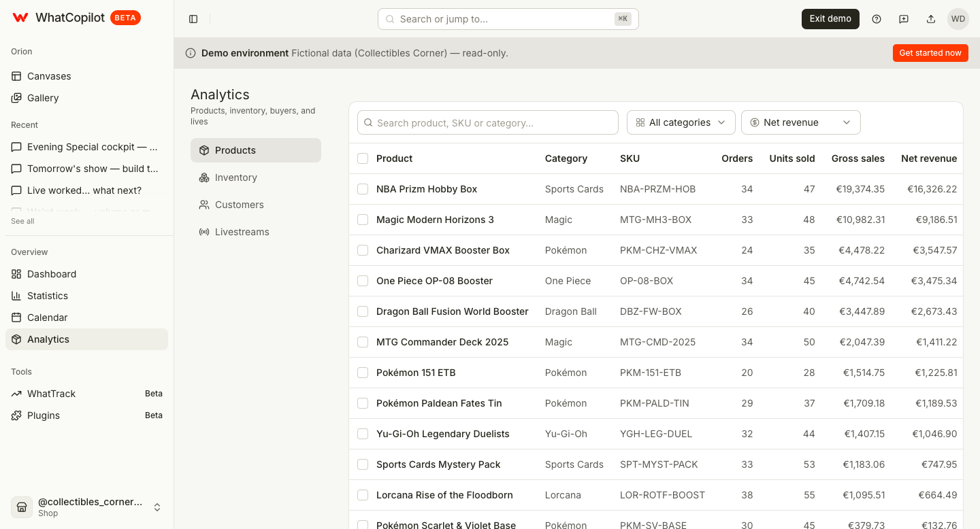The height and width of the screenshot is (529, 980).
Task: Click the magnifier icon in product search
Action: tap(368, 123)
